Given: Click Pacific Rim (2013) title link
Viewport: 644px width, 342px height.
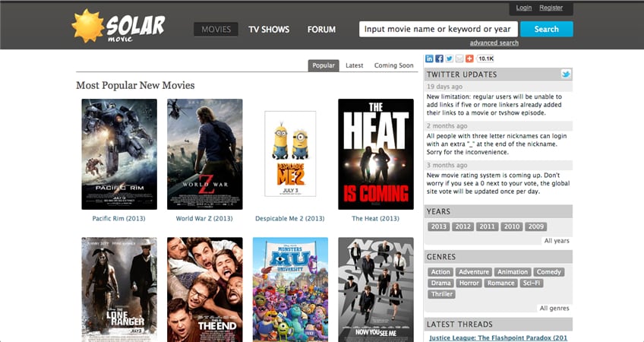Looking at the screenshot, I should (x=118, y=218).
